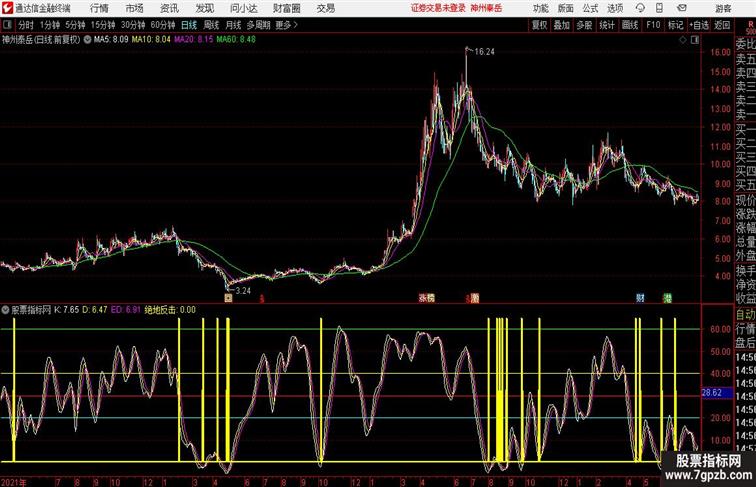Toggle the side panel icon at chart top right
This screenshot has height=487, width=756.
(x=695, y=40)
